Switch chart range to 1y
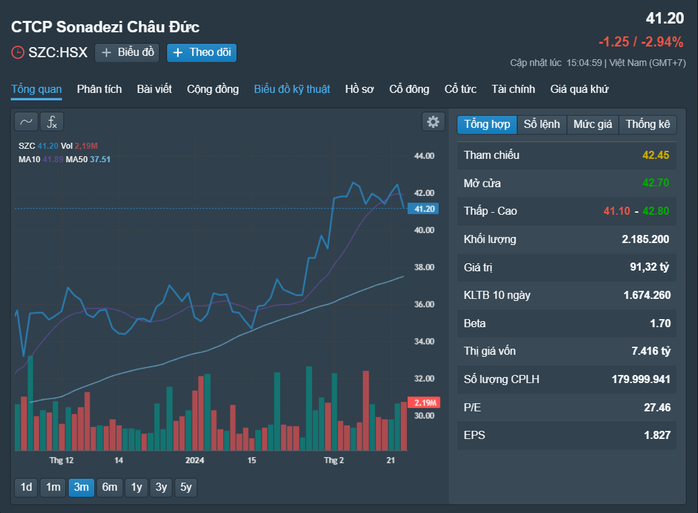The image size is (698, 513). pyautogui.click(x=136, y=487)
